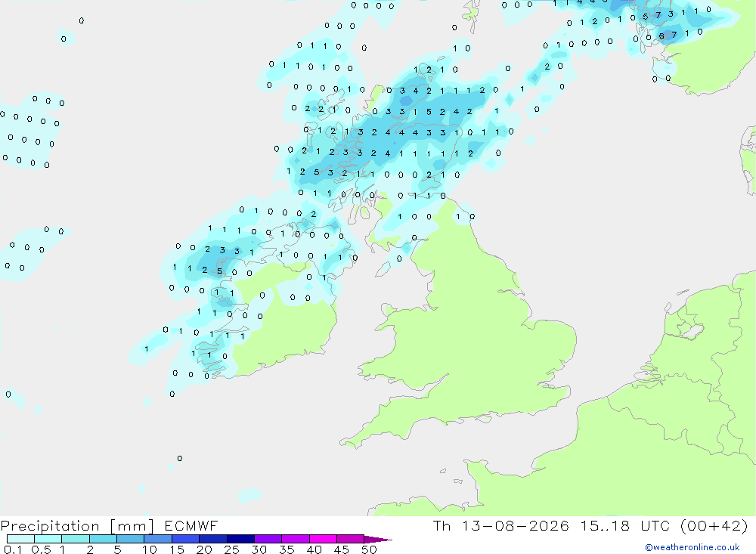756x554 pixels.
Task: Click the "0.5" legend scale label
Action: pyautogui.click(x=41, y=549)
